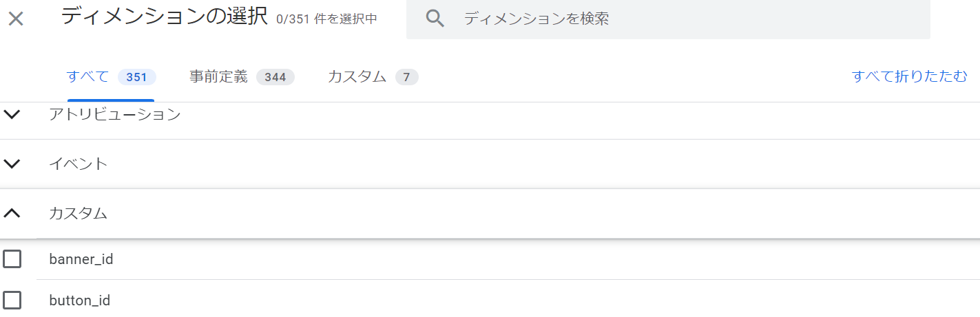This screenshot has width=980, height=317.
Task: Click the magnifier search icon
Action: click(435, 19)
